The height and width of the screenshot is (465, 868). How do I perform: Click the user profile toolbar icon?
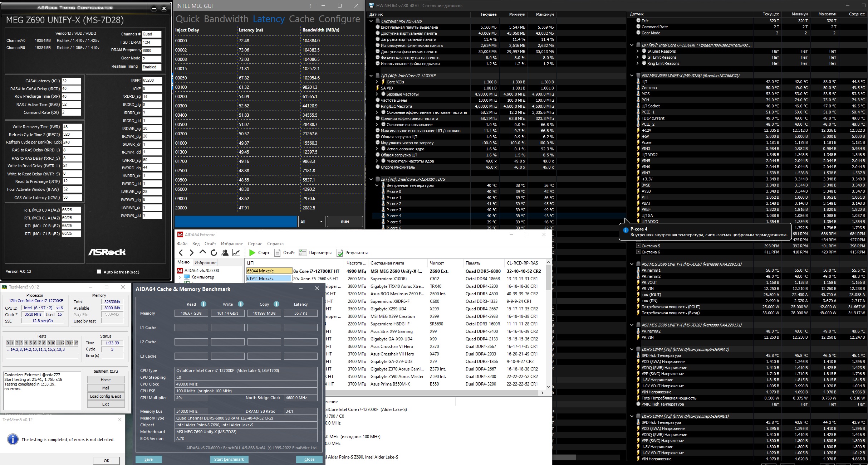225,253
